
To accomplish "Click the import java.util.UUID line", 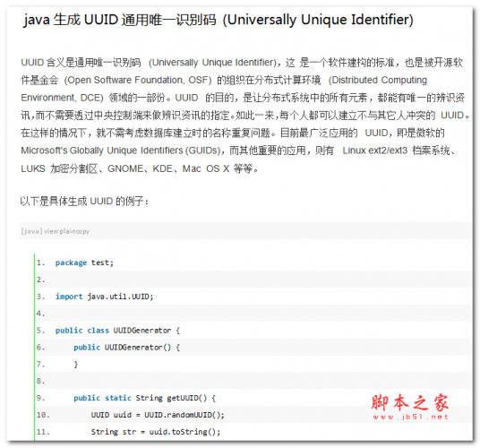I will click(105, 297).
